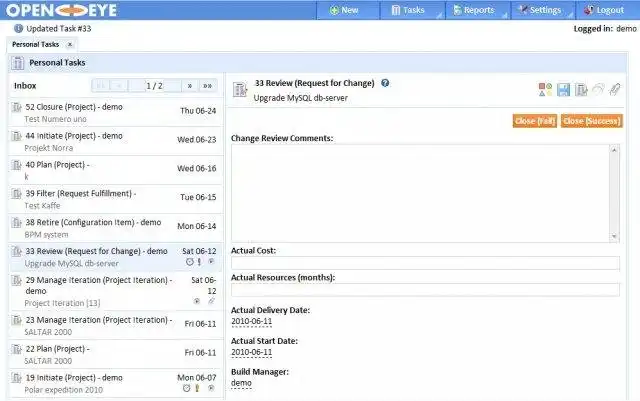The height and width of the screenshot is (401, 640).
Task: Click the task icon of 39 Filter row
Action: tap(16, 194)
